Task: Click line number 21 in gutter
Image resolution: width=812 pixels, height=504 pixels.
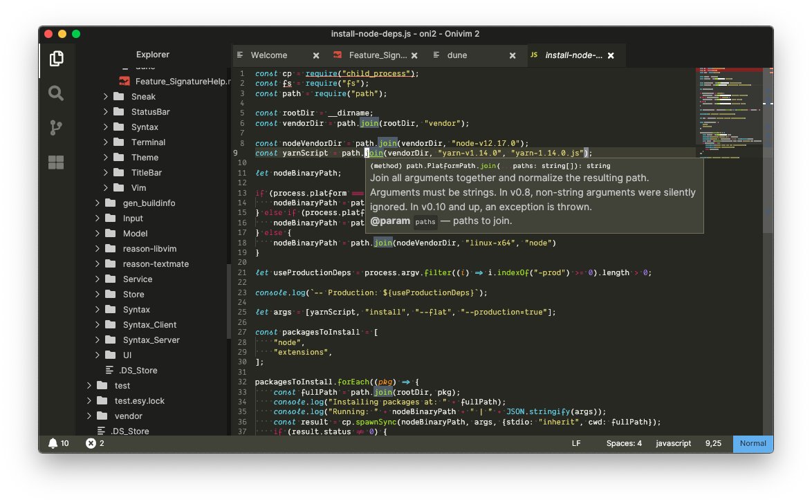Action: point(242,272)
